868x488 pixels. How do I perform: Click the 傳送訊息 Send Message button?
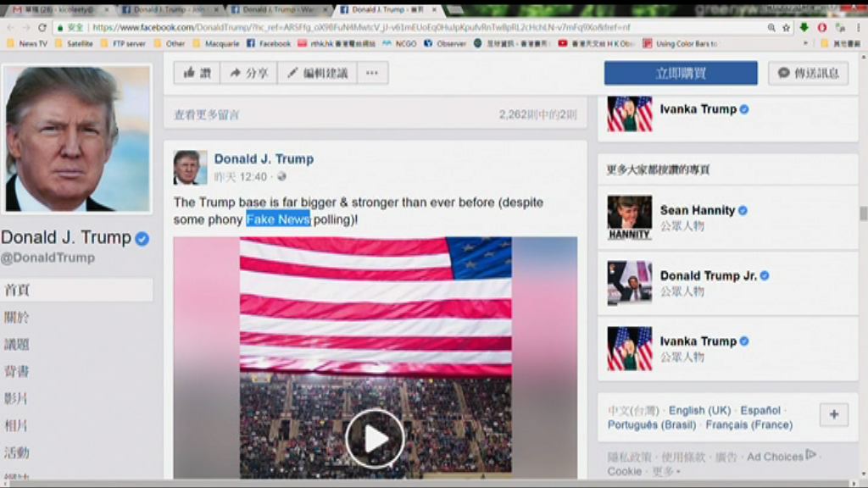808,73
